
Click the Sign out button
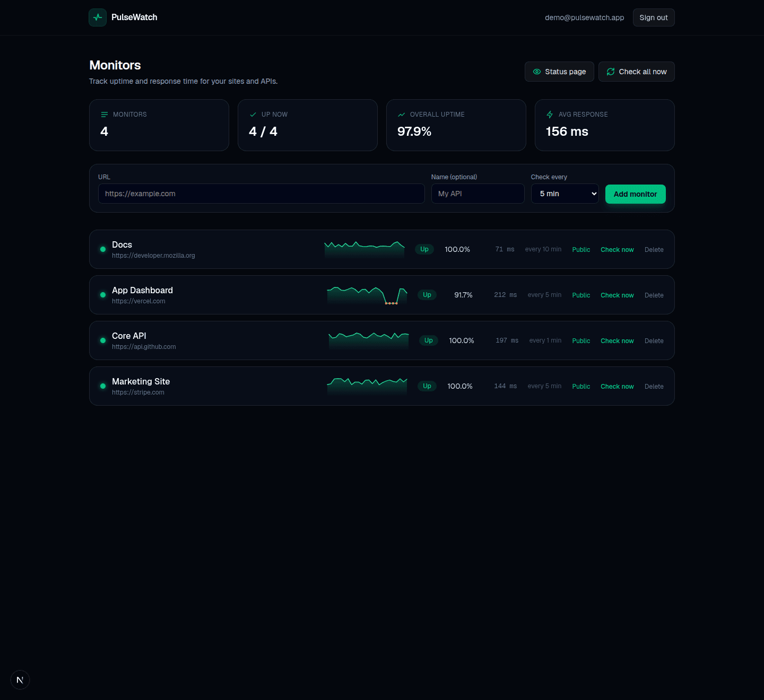point(654,17)
